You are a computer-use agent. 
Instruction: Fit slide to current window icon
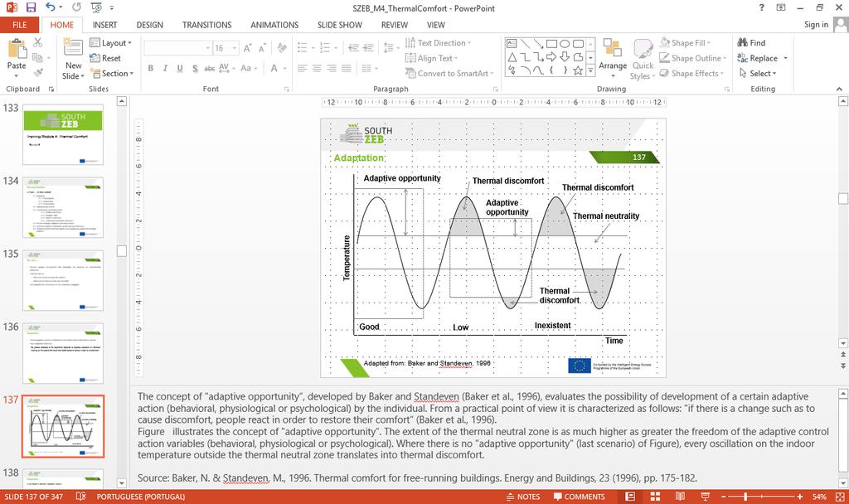(x=840, y=497)
